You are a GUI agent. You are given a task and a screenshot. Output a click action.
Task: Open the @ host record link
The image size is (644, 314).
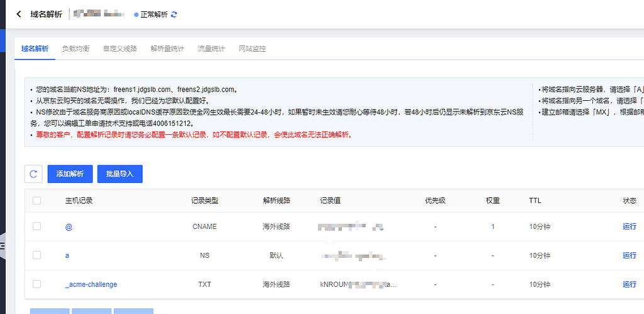(x=69, y=227)
